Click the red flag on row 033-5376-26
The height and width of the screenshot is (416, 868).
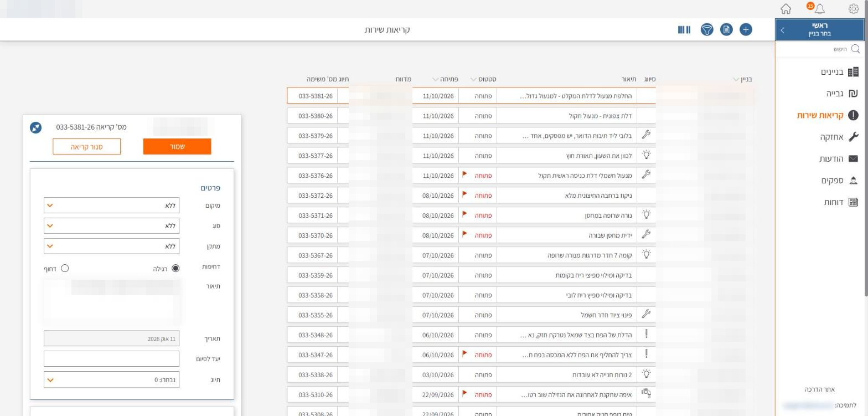464,174
